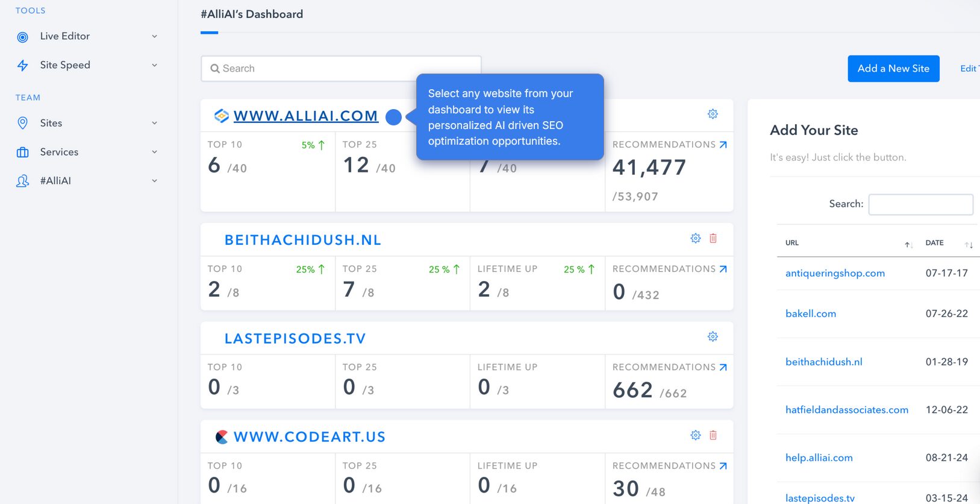Expand the #AlliAI menu chevron

coord(154,181)
